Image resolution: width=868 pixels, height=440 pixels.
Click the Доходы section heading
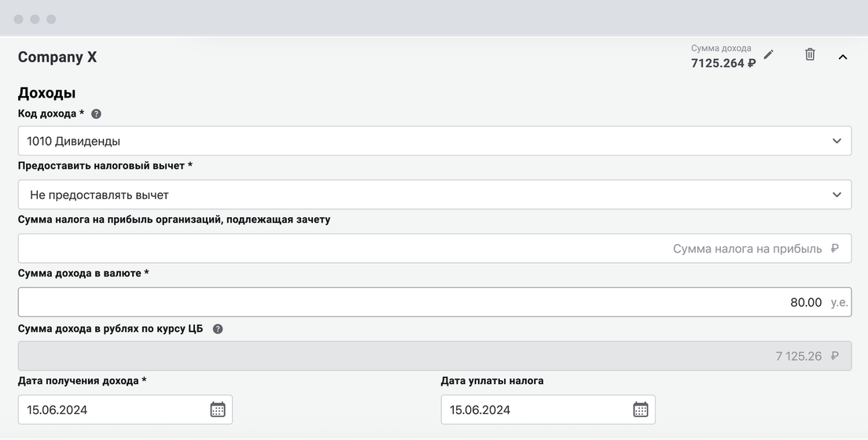[46, 93]
